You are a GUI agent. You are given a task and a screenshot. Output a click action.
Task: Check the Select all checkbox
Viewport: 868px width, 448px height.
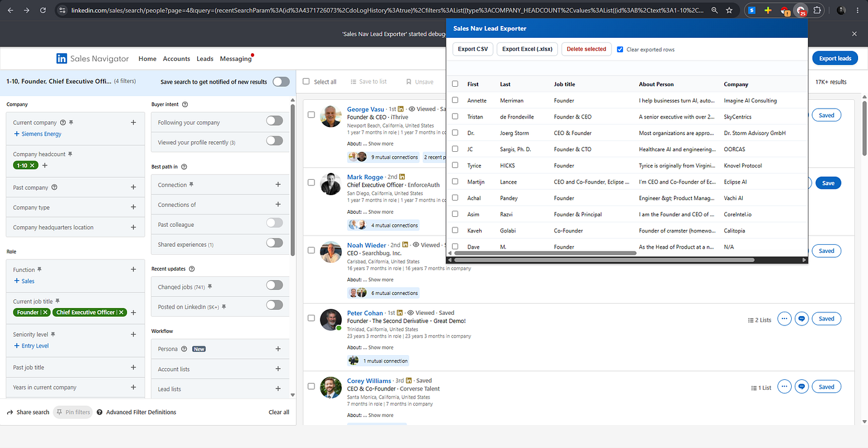pyautogui.click(x=306, y=82)
